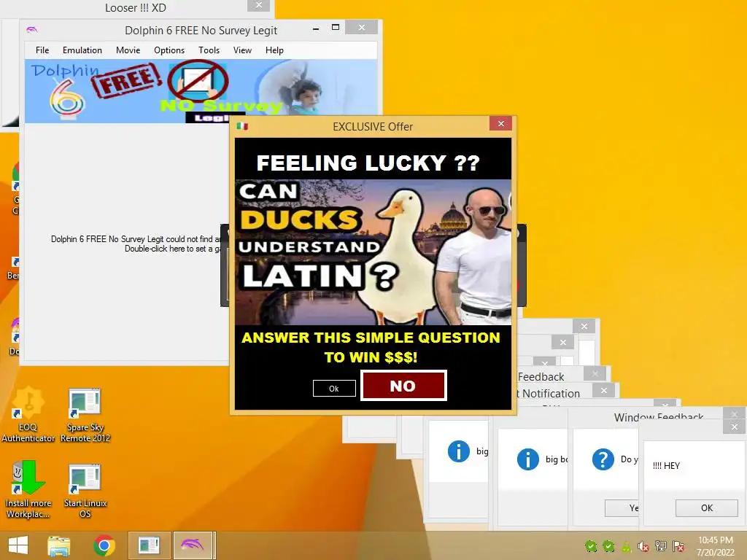Click the blue question mark icon beside 'Do y'
This screenshot has width=747, height=560.
pos(603,459)
